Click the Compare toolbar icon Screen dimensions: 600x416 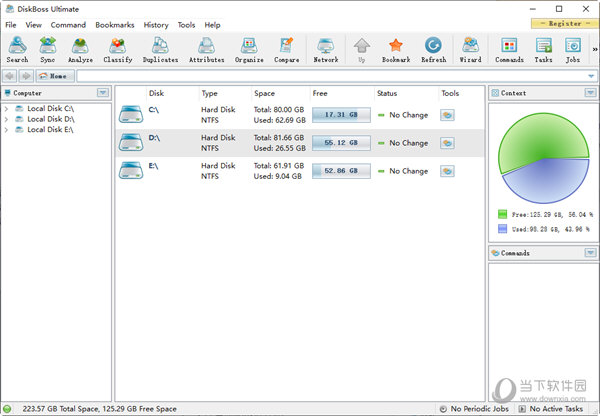(286, 49)
